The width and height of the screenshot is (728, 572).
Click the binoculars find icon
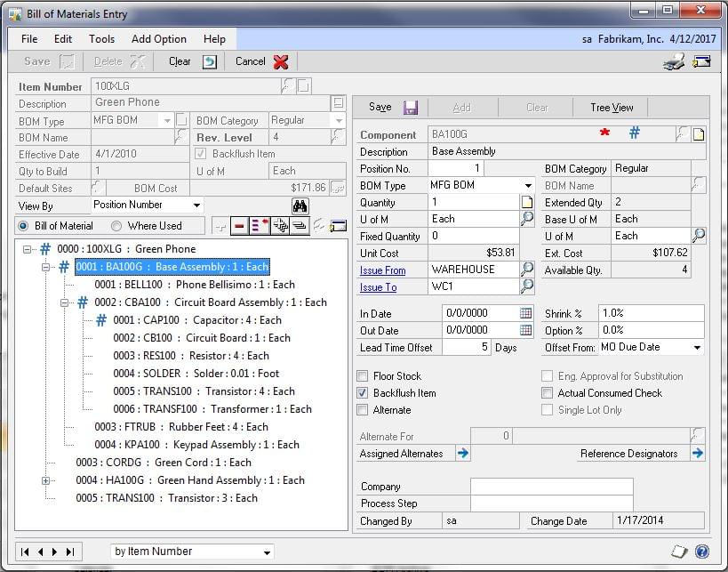coord(300,205)
